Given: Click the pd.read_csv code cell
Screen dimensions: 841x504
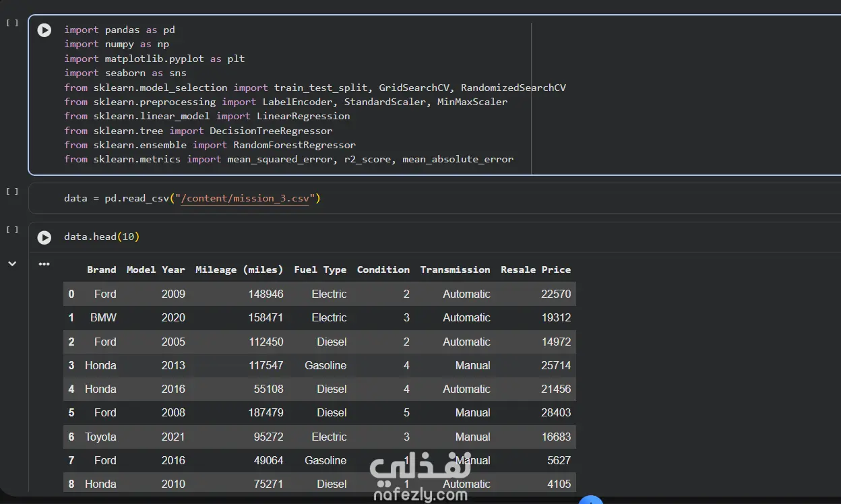Looking at the screenshot, I should click(x=435, y=198).
